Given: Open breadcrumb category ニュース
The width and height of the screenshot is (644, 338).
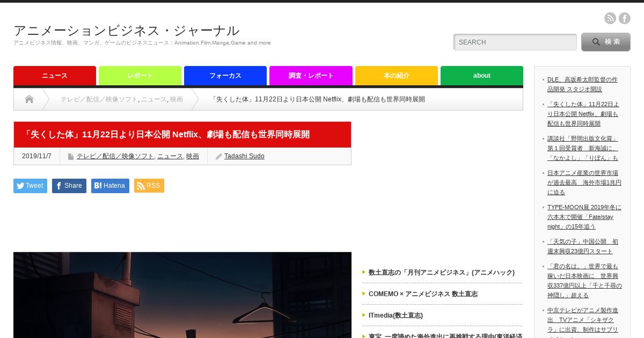Looking at the screenshot, I should pos(154,99).
